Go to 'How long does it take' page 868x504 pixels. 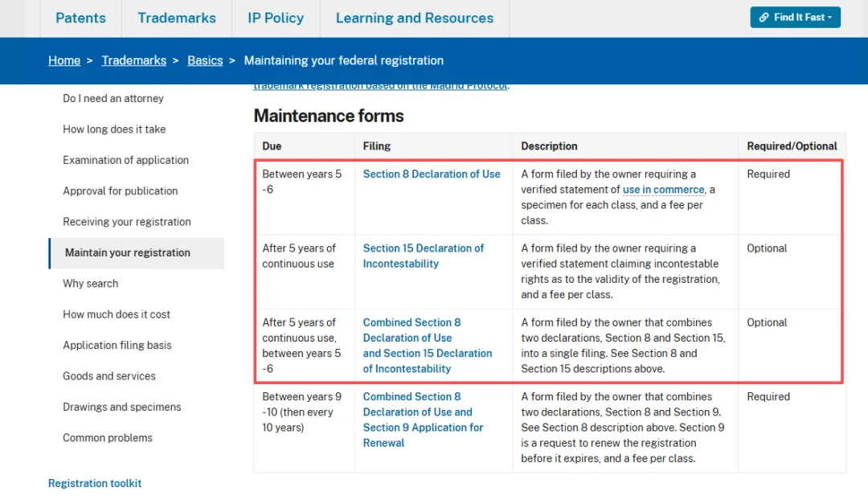point(114,129)
